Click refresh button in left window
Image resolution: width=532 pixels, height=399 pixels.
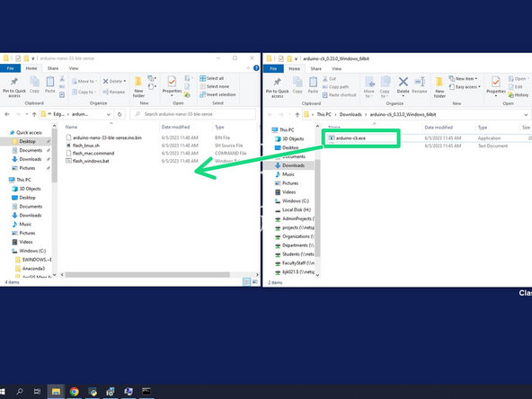120,114
